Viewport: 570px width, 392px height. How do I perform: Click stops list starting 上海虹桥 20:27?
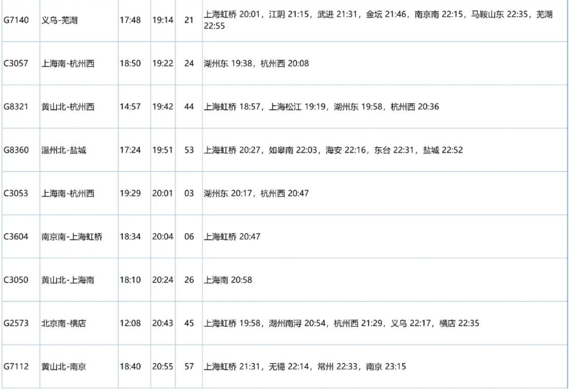[334, 150]
